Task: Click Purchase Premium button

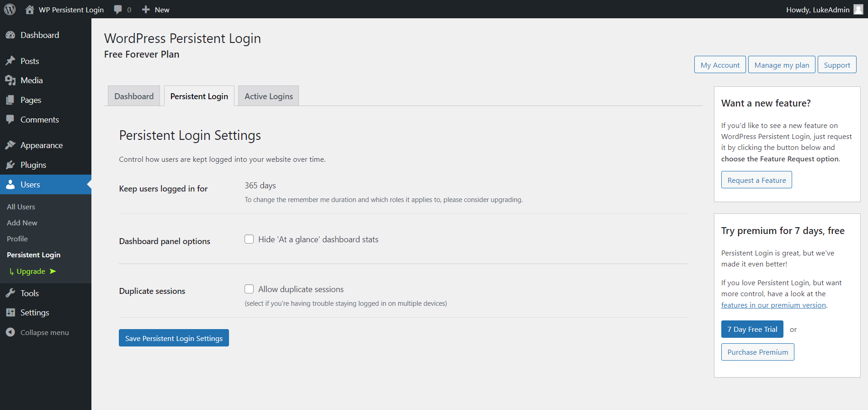Action: (757, 352)
